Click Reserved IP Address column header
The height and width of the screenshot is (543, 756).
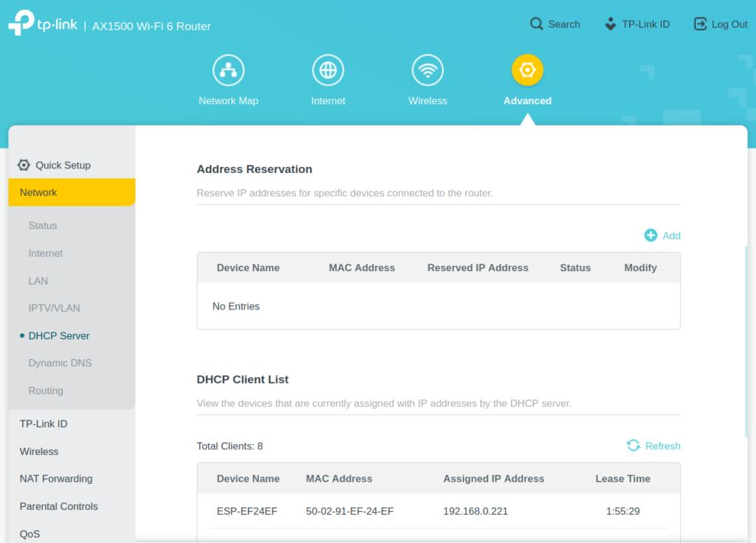pyautogui.click(x=478, y=268)
